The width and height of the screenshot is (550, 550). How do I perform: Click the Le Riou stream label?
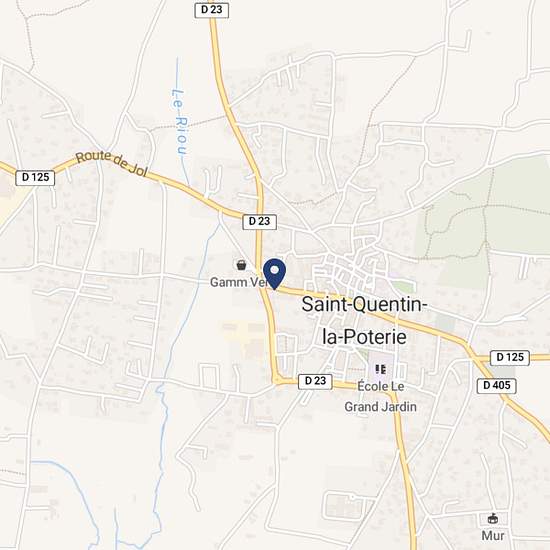(180, 122)
